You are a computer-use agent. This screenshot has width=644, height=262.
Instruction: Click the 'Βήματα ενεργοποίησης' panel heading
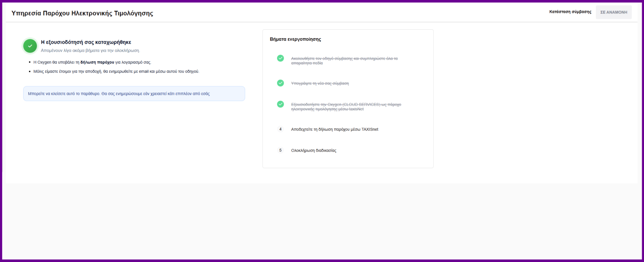[295, 39]
